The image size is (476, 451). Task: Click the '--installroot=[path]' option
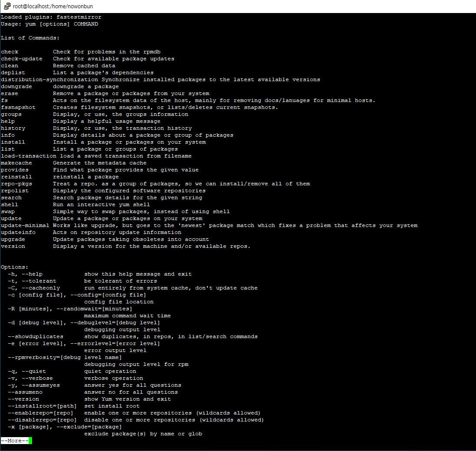pyautogui.click(x=42, y=406)
